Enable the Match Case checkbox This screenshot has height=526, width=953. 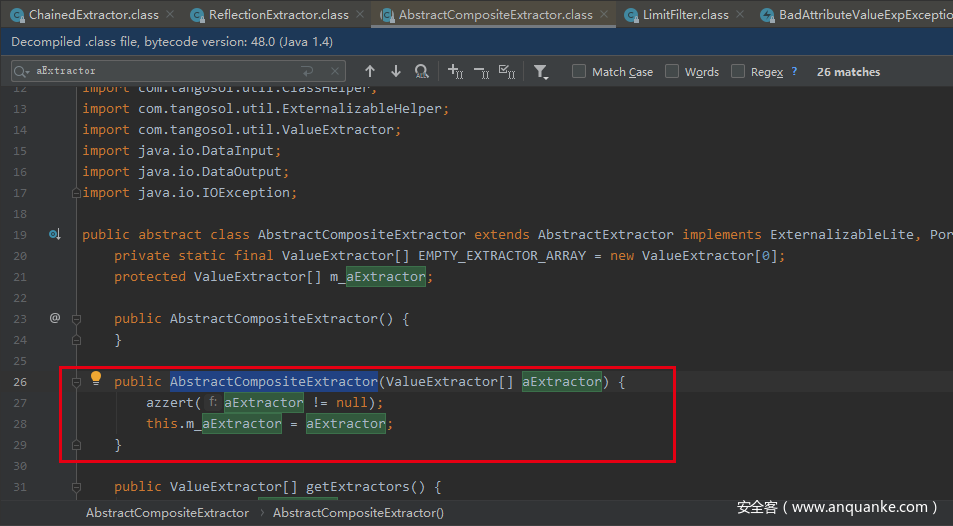[579, 71]
